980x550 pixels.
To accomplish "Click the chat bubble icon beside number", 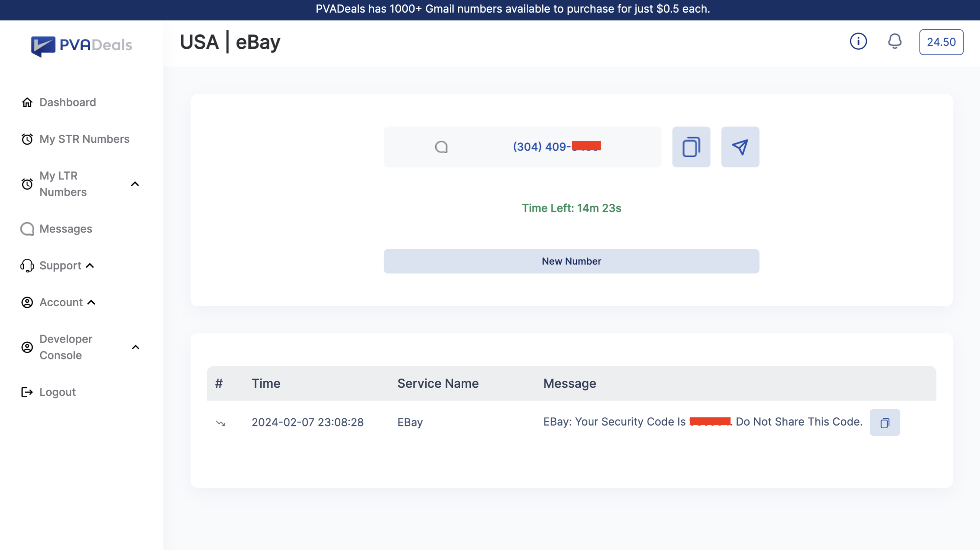I will tap(441, 147).
